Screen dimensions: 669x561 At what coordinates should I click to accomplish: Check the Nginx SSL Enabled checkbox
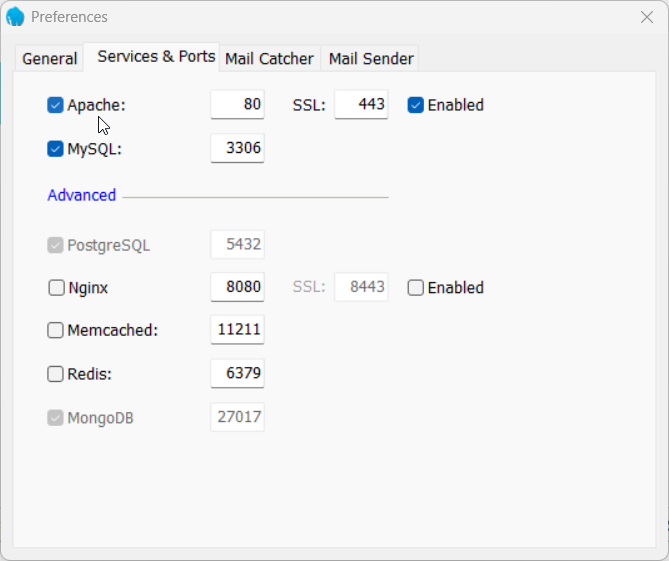click(416, 288)
